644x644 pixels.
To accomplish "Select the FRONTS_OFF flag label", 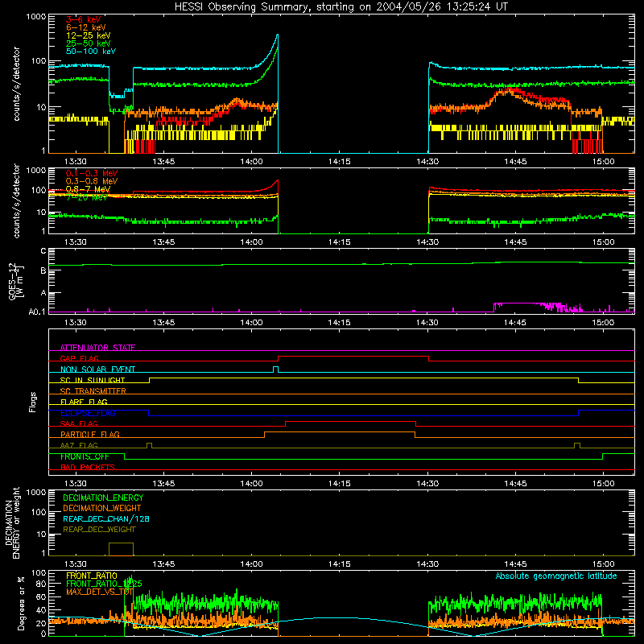I will 85,456.
